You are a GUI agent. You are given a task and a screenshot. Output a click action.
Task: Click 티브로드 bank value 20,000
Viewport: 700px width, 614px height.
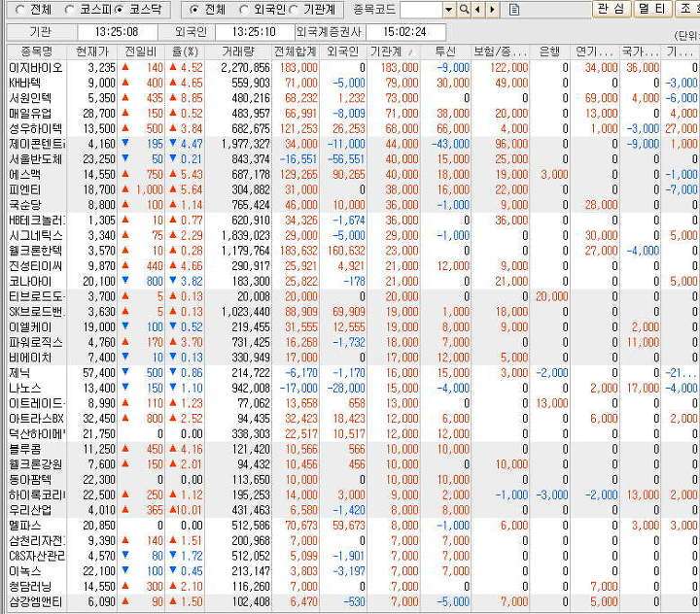[x=552, y=296]
